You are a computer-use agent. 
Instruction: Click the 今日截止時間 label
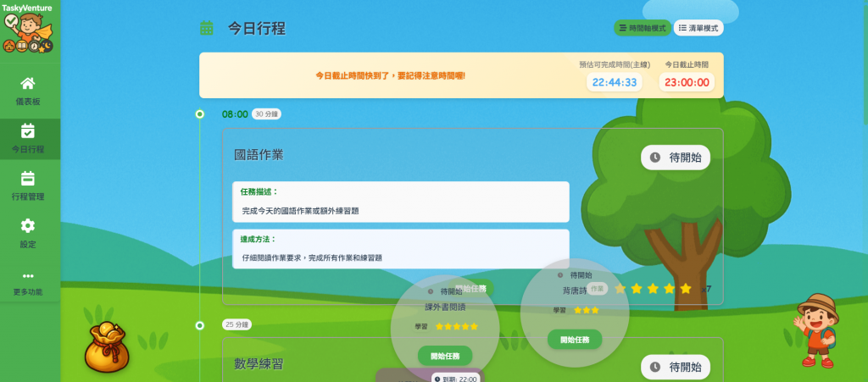pyautogui.click(x=687, y=64)
